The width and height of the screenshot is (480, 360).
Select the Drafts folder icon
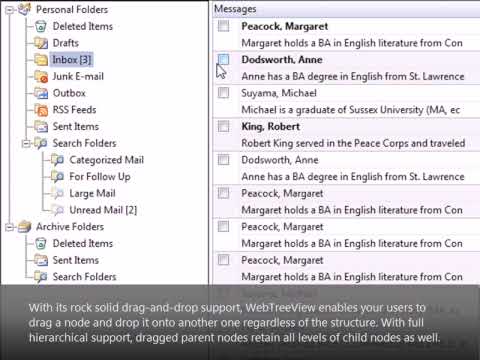[x=41, y=43]
